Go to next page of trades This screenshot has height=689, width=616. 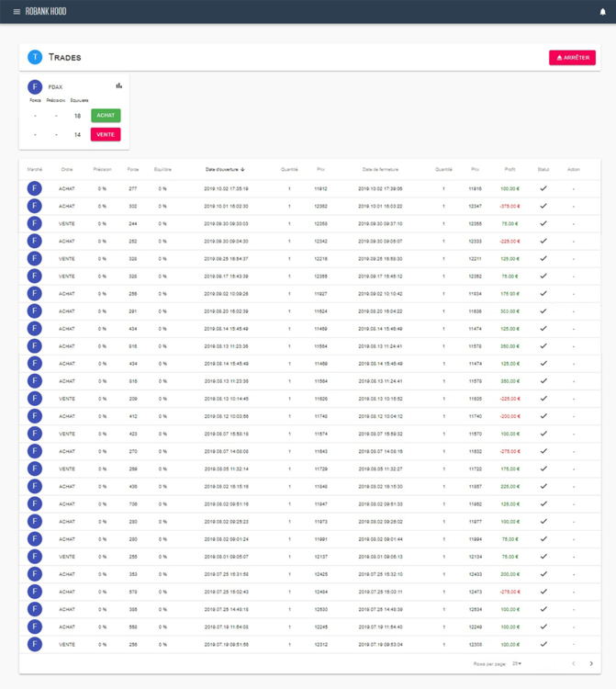(x=590, y=663)
